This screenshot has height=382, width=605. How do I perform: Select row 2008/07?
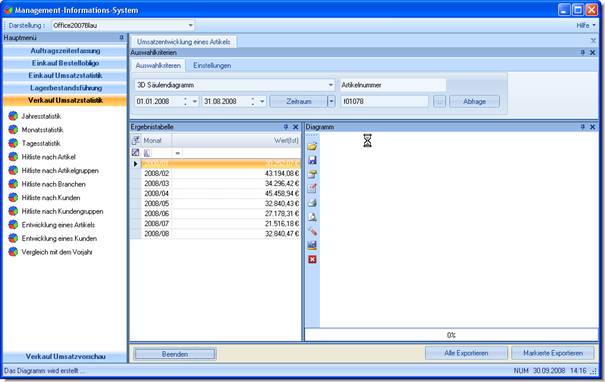pos(221,223)
